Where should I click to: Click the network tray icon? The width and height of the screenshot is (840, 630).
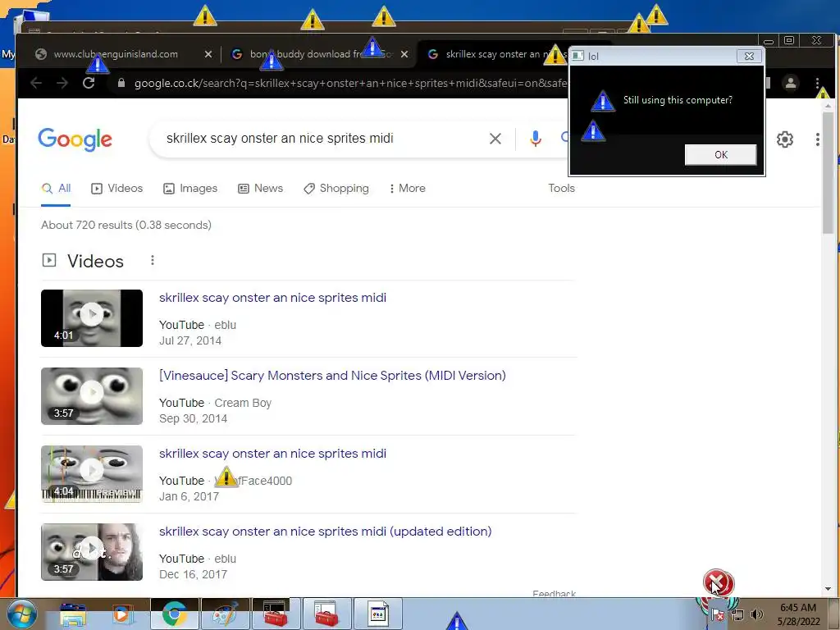coord(737,614)
